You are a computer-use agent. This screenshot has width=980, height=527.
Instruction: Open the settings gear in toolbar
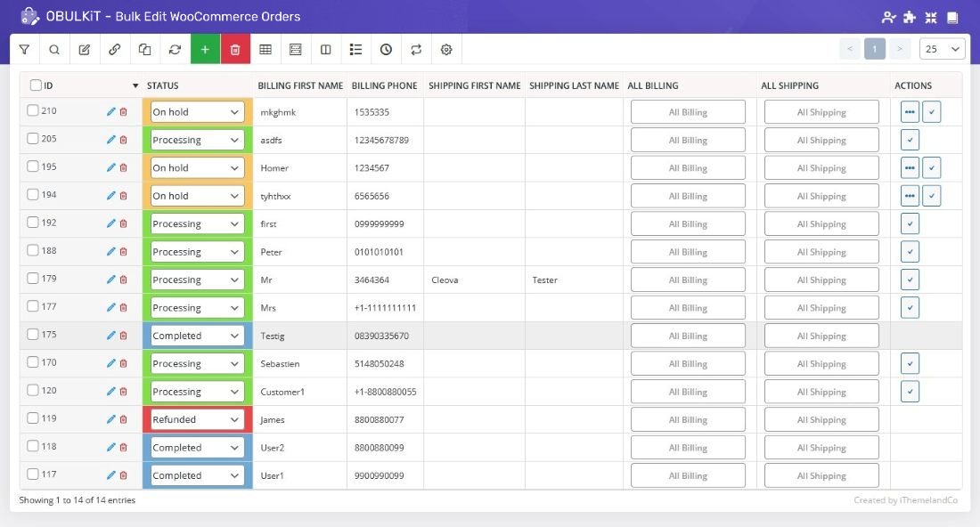click(x=446, y=50)
